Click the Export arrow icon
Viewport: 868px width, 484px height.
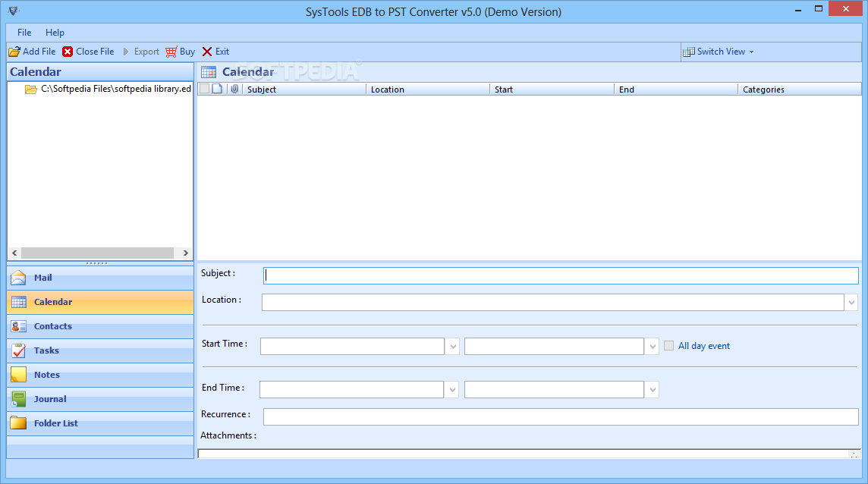[x=126, y=52]
